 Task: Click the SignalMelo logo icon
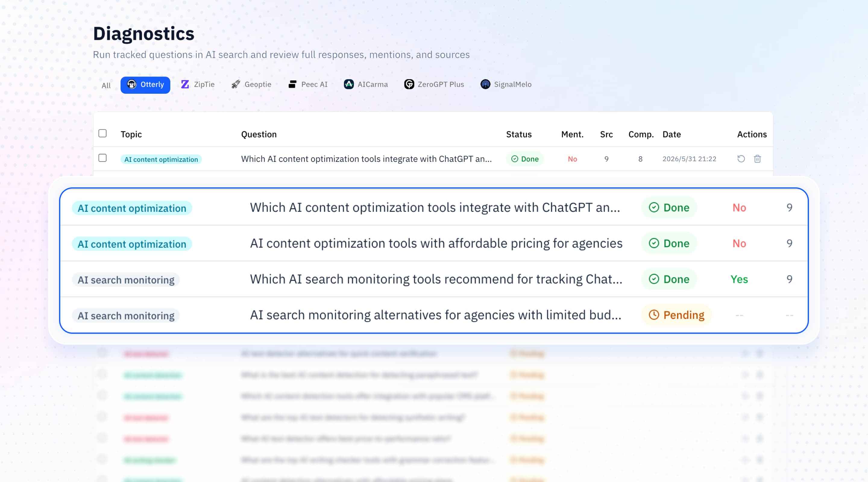485,84
